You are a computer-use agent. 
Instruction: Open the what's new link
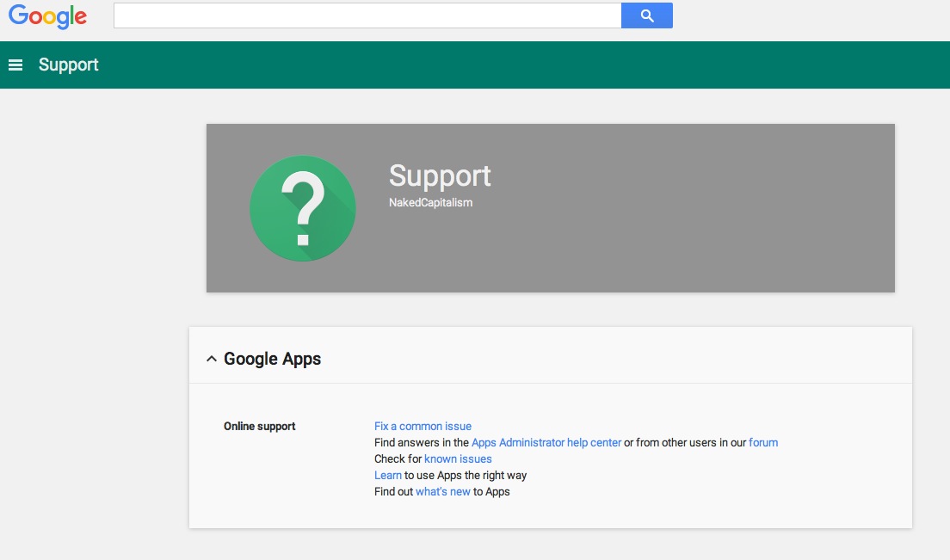(x=443, y=491)
